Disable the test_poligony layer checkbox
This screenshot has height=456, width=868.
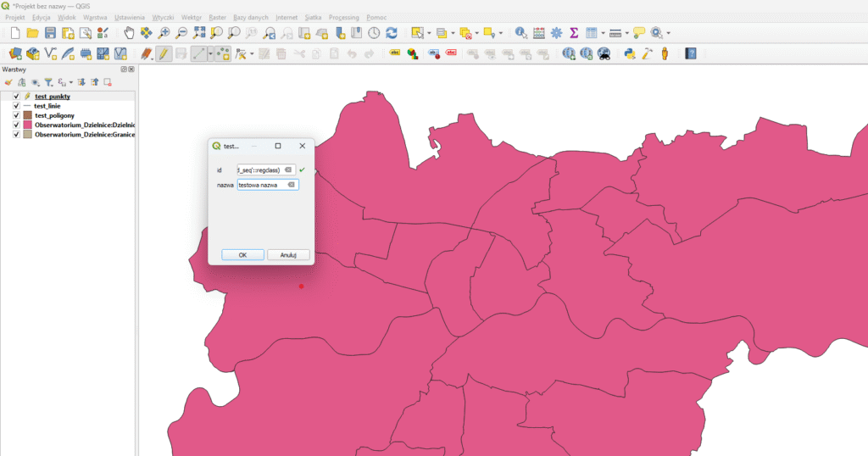(x=16, y=115)
